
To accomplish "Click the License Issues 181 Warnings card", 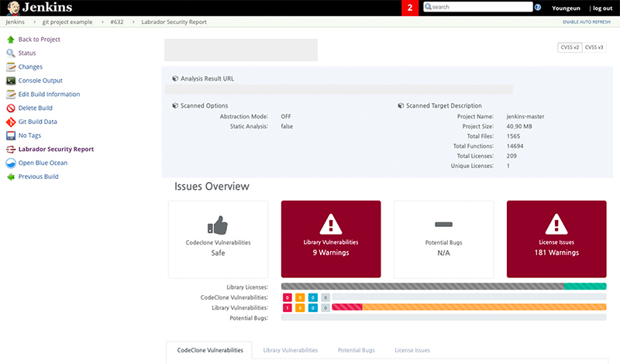I will (x=556, y=239).
